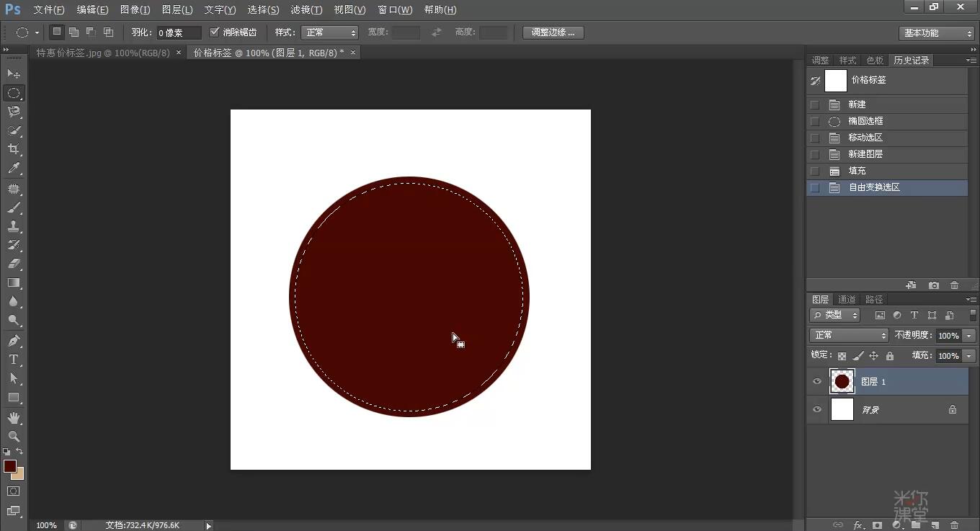Open the 样式 dropdown showing 正常
This screenshot has height=531, width=980.
[329, 32]
